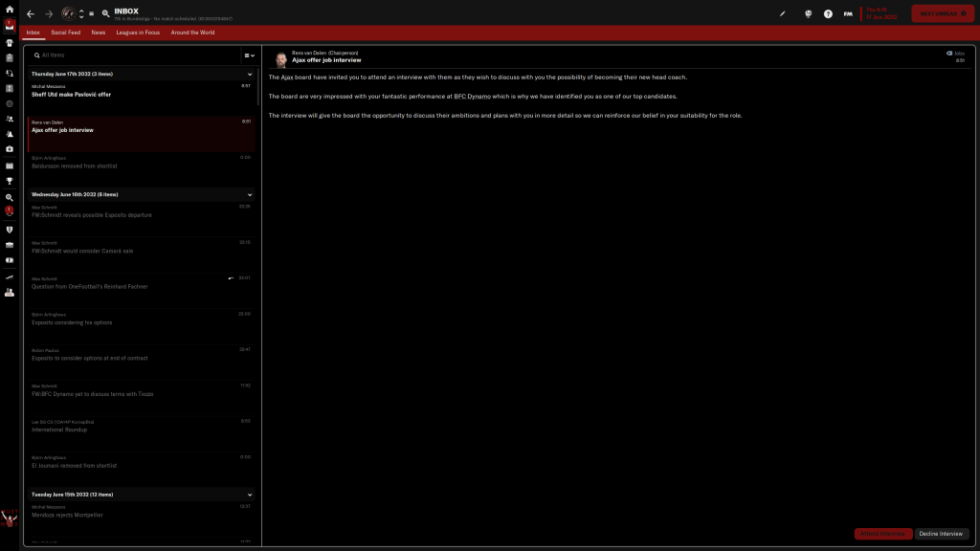Open the help question mark icon
This screenshot has height=551, width=980.
[828, 14]
